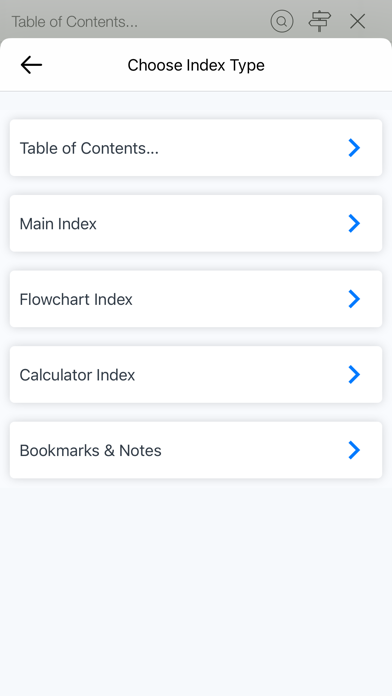Expand Bookmarks & Notes via its chevron
Viewport: 392px width, 696px height.
point(354,450)
